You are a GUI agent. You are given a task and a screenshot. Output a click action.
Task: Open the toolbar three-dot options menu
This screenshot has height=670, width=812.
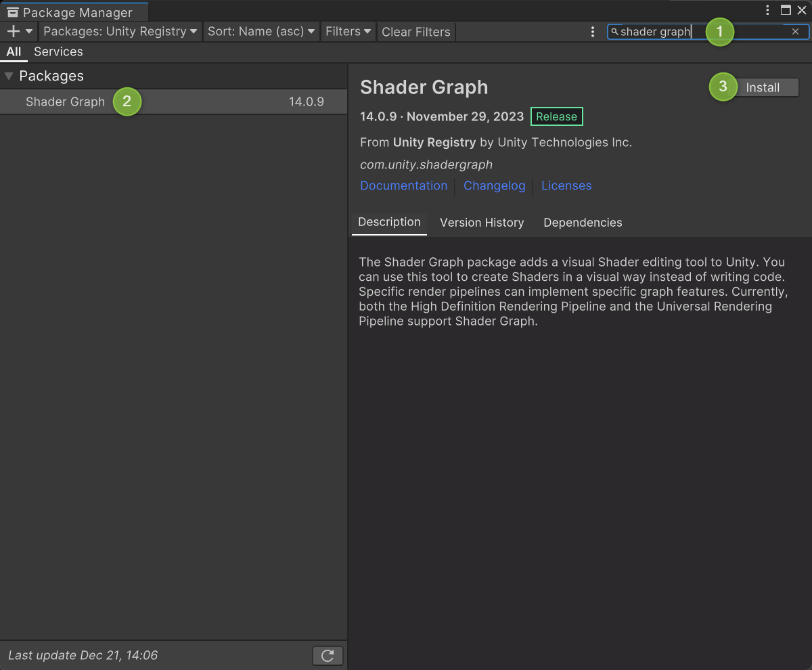click(593, 32)
